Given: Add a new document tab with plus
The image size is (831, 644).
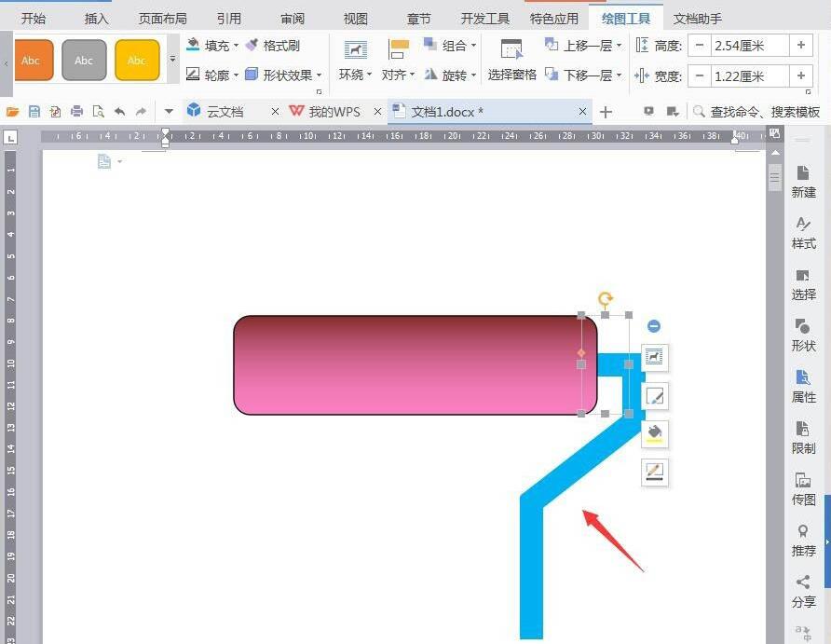Looking at the screenshot, I should tap(606, 112).
